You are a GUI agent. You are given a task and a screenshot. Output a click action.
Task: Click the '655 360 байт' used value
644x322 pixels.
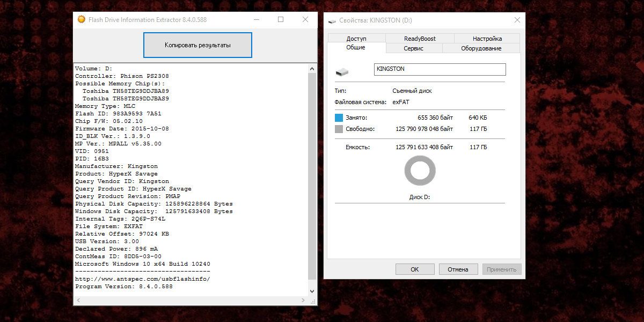(x=435, y=118)
